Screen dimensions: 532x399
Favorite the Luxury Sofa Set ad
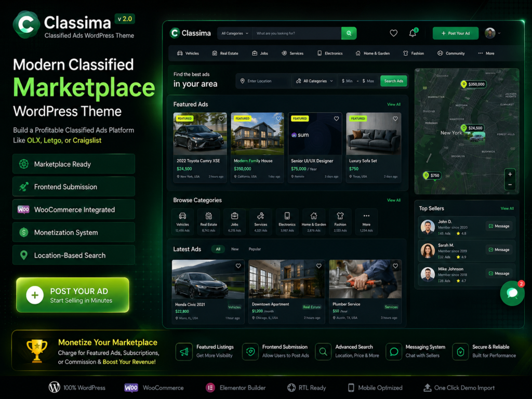click(395, 119)
